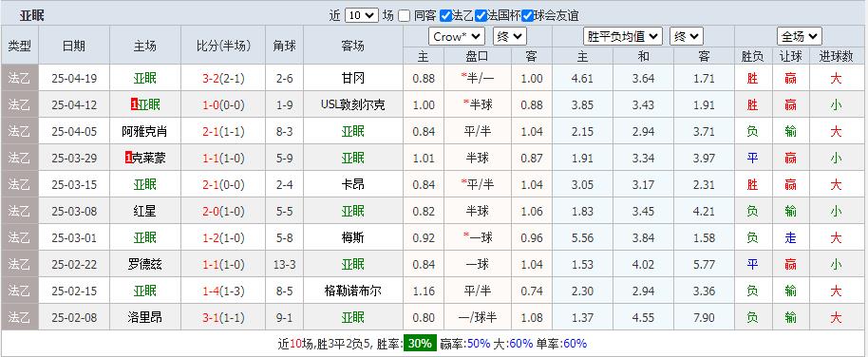Click the score 3-1(1-1)

tap(223, 318)
